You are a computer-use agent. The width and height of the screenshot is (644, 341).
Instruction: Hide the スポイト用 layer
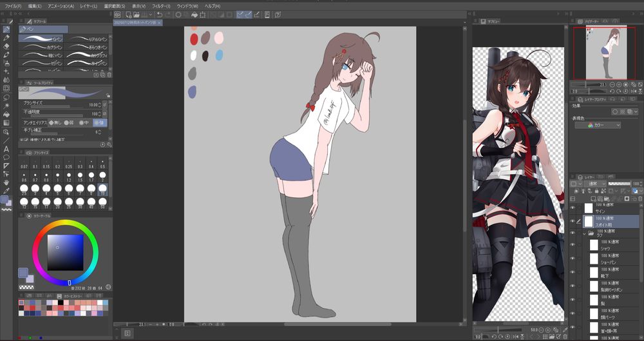coord(573,221)
